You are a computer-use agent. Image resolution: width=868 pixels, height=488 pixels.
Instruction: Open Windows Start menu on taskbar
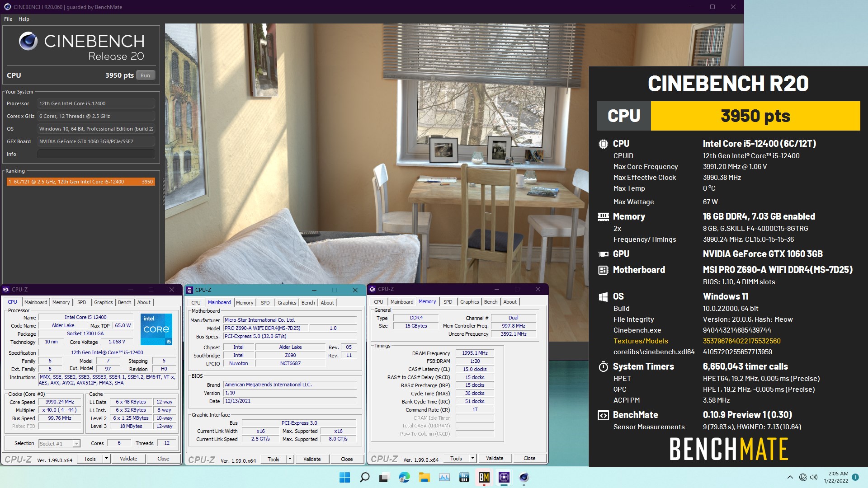[x=344, y=477]
